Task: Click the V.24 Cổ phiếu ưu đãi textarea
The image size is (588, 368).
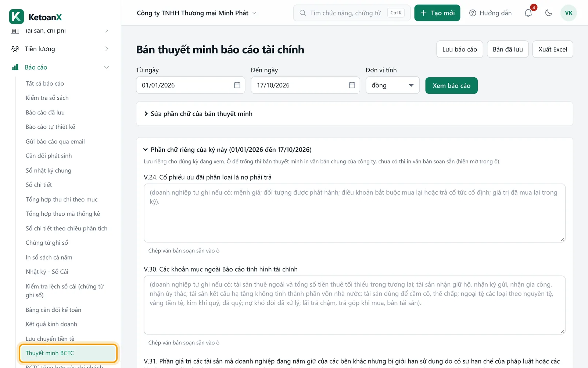Action: (x=354, y=213)
